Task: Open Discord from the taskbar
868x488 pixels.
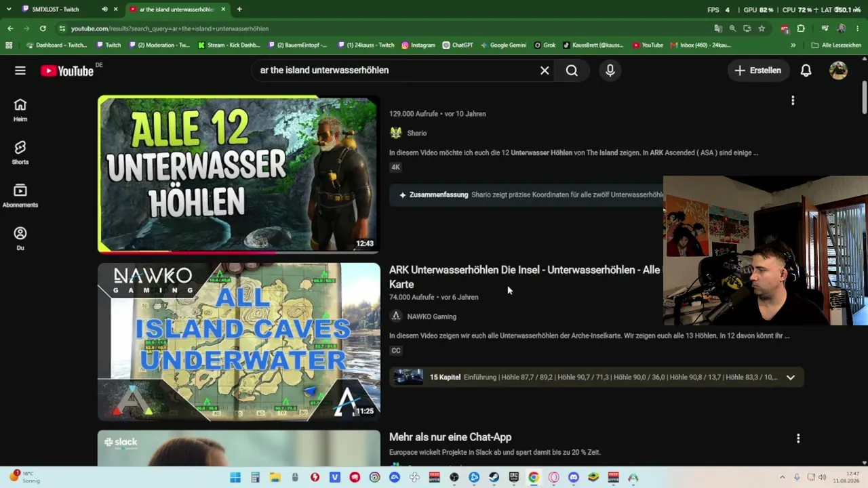Action: (x=574, y=477)
